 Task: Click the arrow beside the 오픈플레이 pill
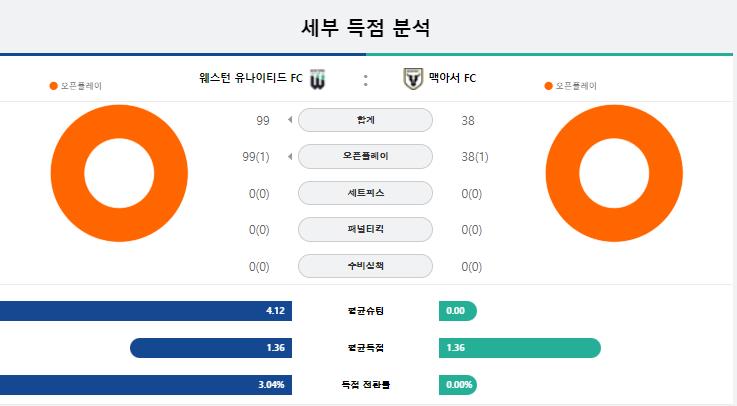(290, 156)
